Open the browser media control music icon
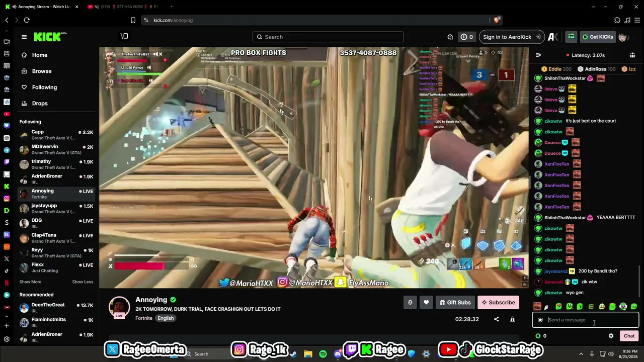This screenshot has width=644, height=362. pos(627,20)
